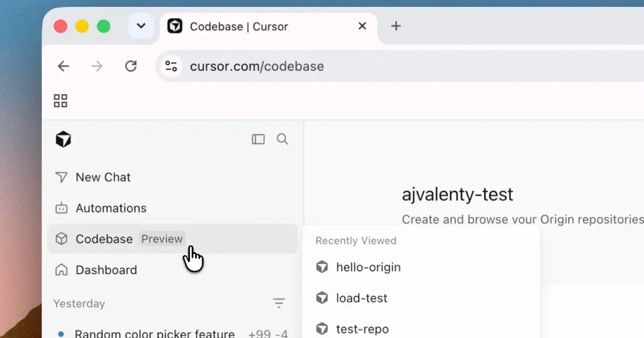Click the Dashboard home icon
Screen dimensions: 644x338
coord(62,270)
